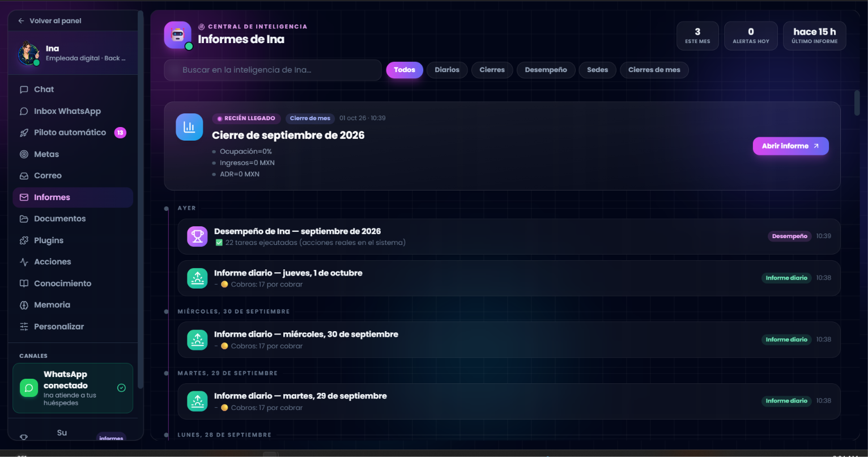Show Desempeño reports filter

point(546,70)
